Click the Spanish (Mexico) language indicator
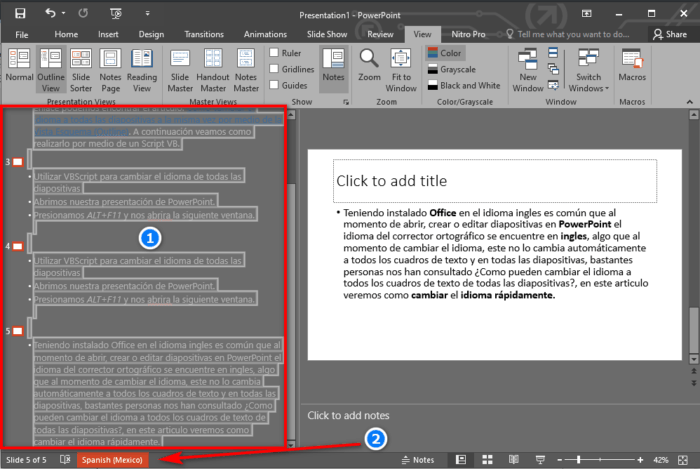 [112, 460]
